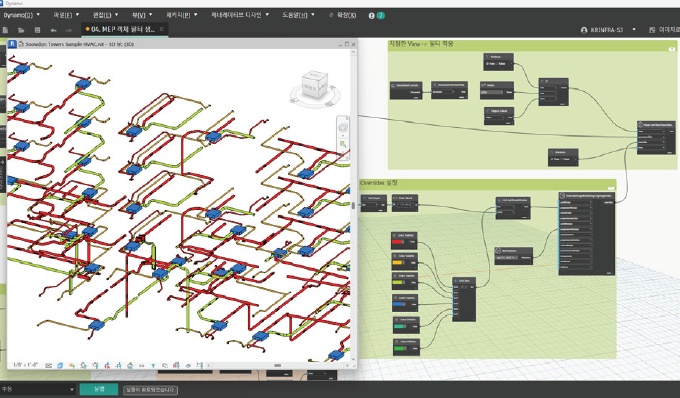
Task: Select the View.SetFilterOverrides node header
Action: (x=656, y=124)
